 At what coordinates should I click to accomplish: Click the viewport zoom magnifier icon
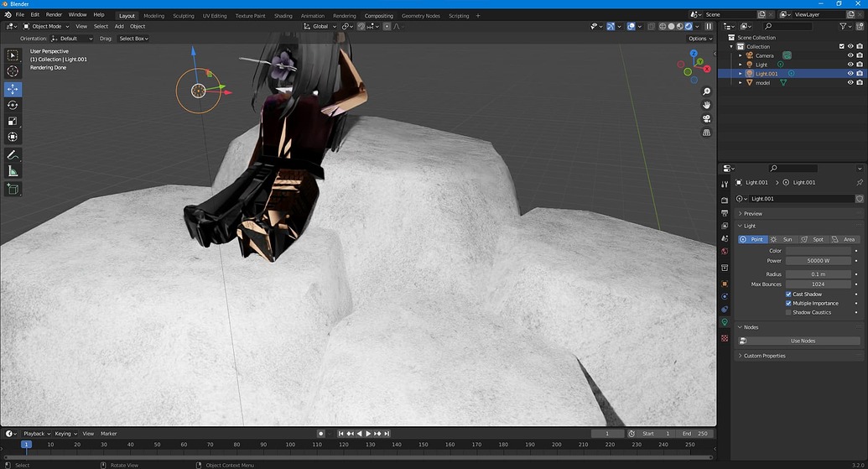[x=706, y=91]
